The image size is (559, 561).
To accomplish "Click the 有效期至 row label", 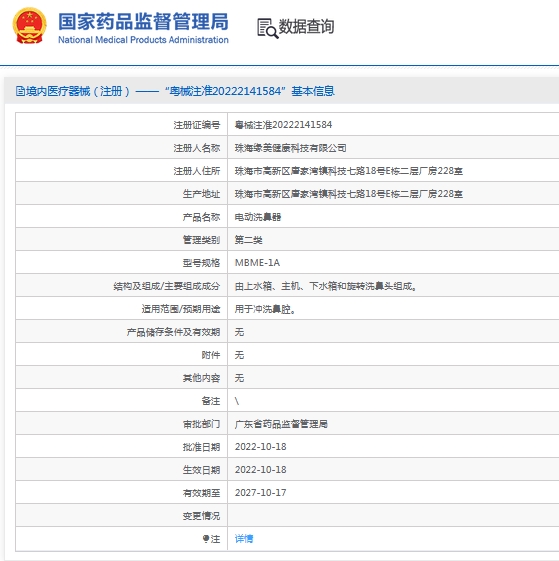I will point(201,493).
